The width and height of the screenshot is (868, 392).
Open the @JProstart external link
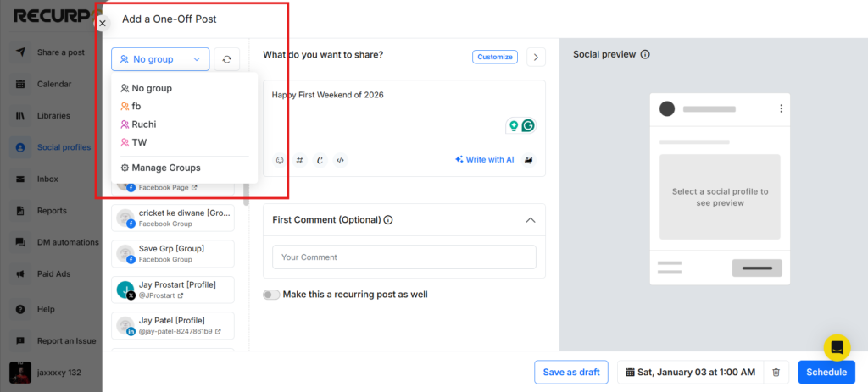[181, 295]
